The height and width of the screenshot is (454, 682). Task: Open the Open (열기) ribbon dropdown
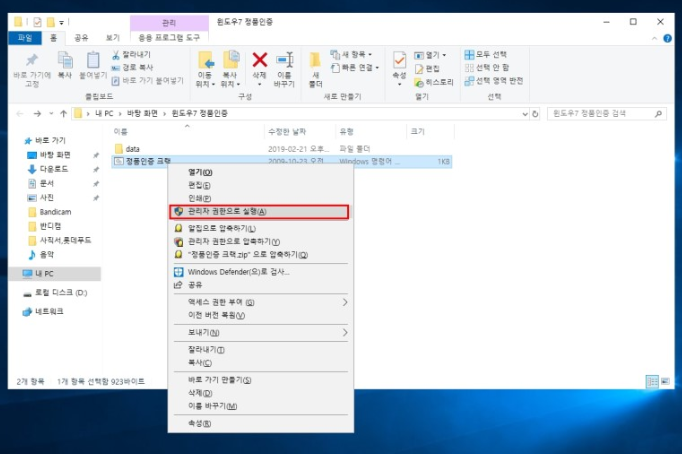430,55
